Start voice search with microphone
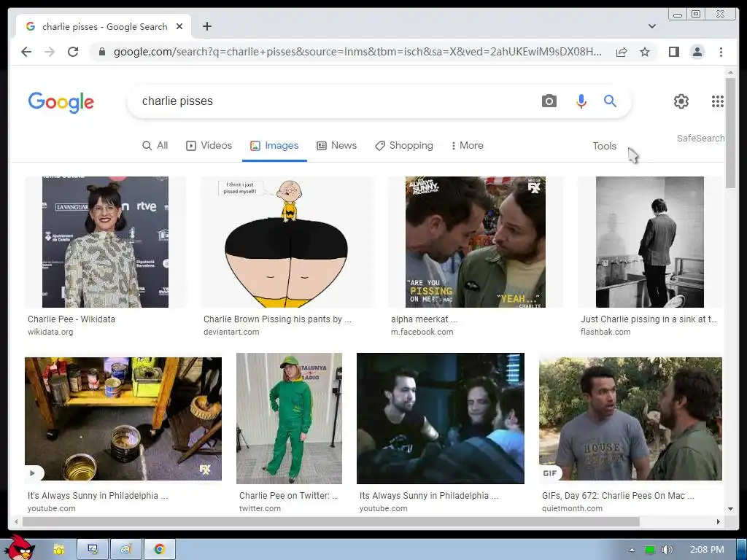 pos(581,101)
